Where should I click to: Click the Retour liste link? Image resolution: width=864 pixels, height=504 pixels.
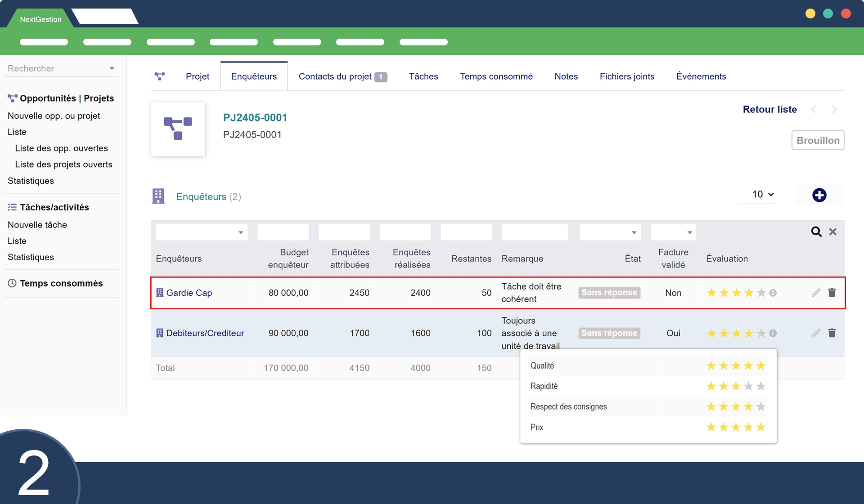click(769, 109)
